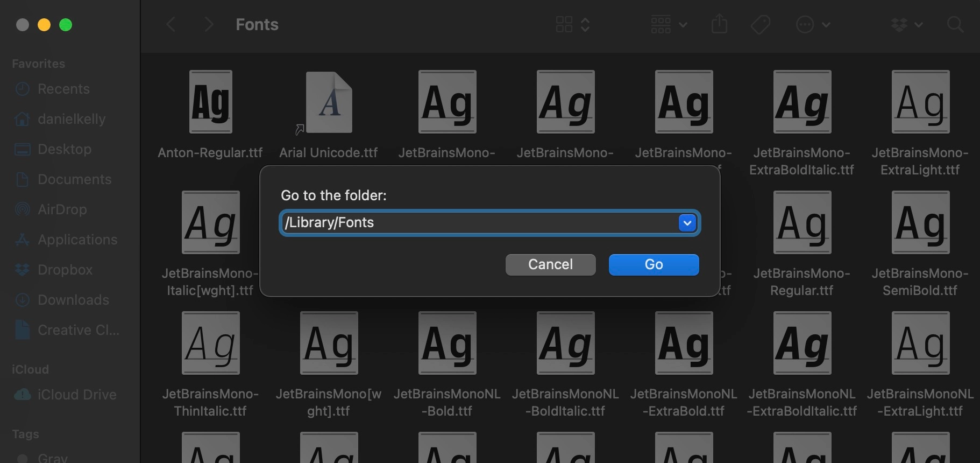Click the Search magnifier icon
Screen dimensions: 980x463
(x=955, y=24)
